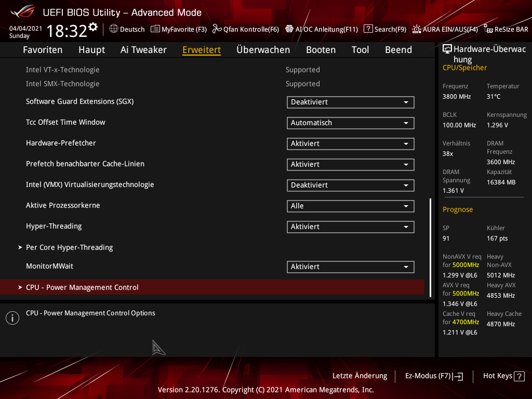The width and height of the screenshot is (532, 399).
Task: Click the MonitorMWait label
Action: pos(49,266)
